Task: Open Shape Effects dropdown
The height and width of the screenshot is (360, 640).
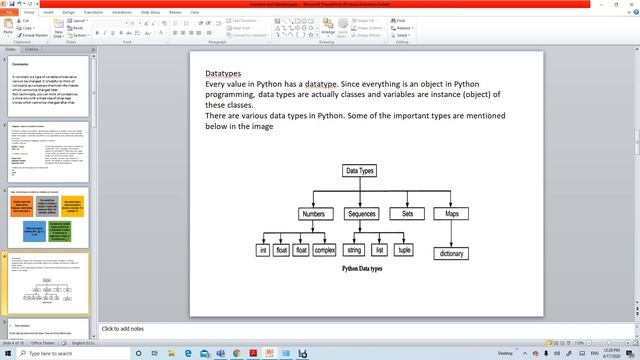Action: pyautogui.click(x=366, y=35)
